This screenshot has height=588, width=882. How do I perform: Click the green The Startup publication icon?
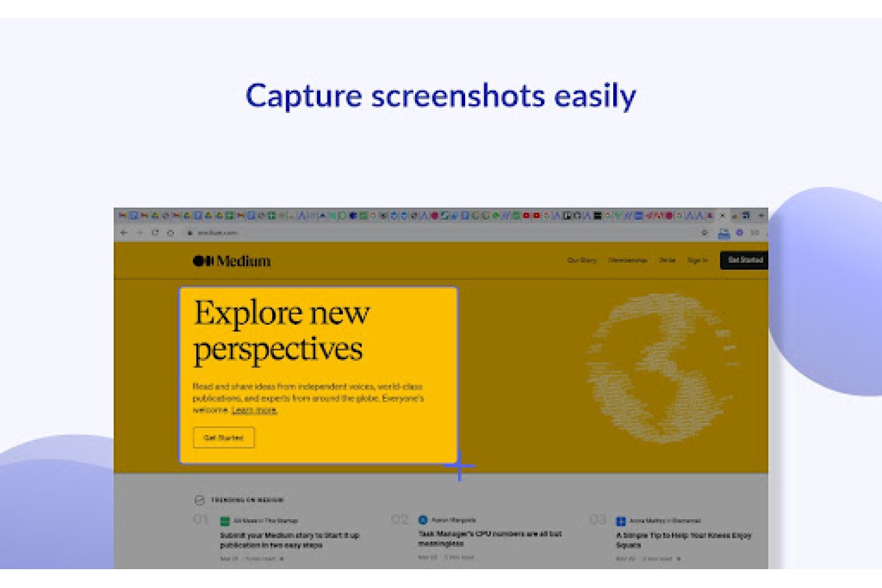225,521
